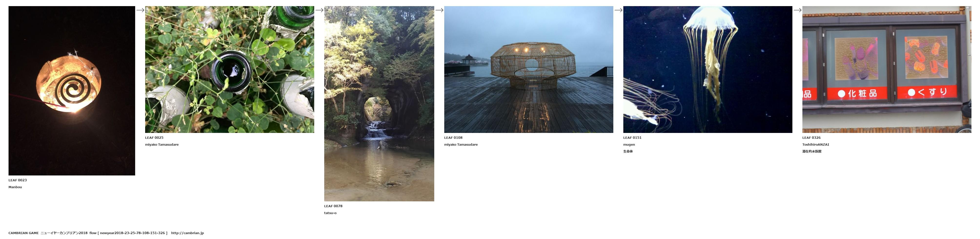This screenshot has width=980, height=239.
Task: Open the cave waterfall photo LEAF 0078
Action: pyautogui.click(x=379, y=104)
